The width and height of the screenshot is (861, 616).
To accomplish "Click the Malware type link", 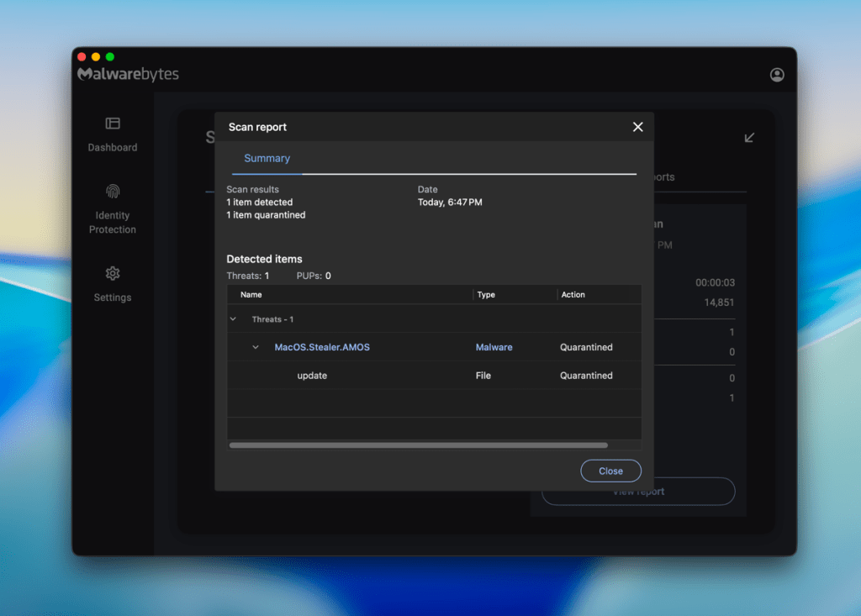I will (494, 347).
